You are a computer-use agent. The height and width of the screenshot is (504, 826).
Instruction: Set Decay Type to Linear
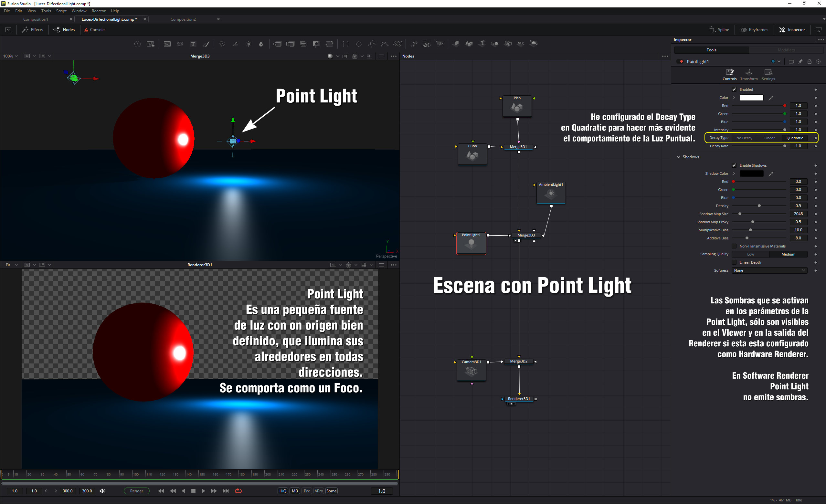(x=769, y=138)
